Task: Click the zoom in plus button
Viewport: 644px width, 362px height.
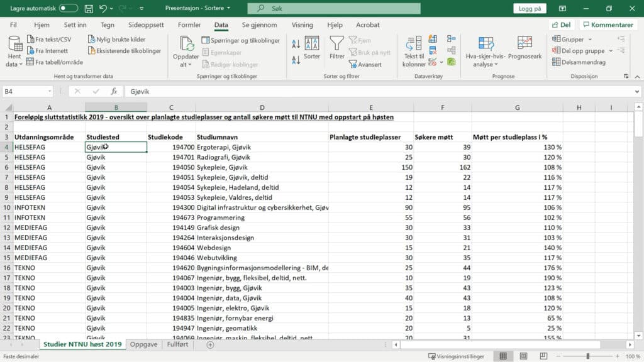Action: coord(618,356)
